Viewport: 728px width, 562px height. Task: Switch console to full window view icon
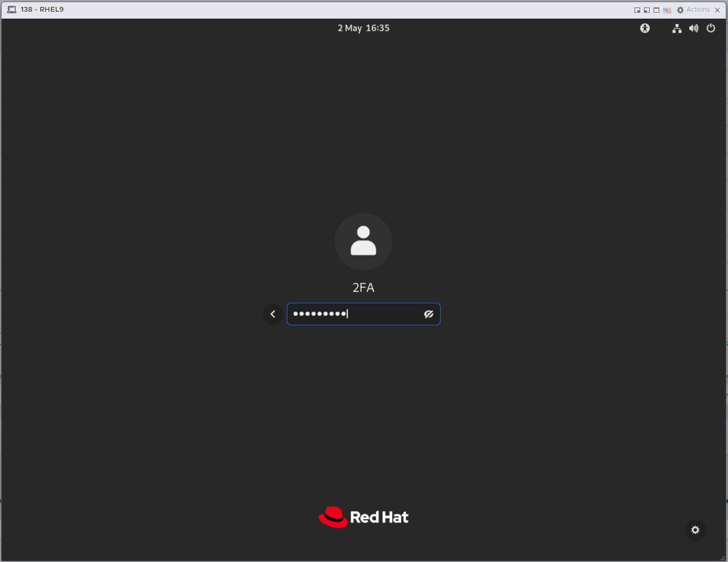coord(656,10)
